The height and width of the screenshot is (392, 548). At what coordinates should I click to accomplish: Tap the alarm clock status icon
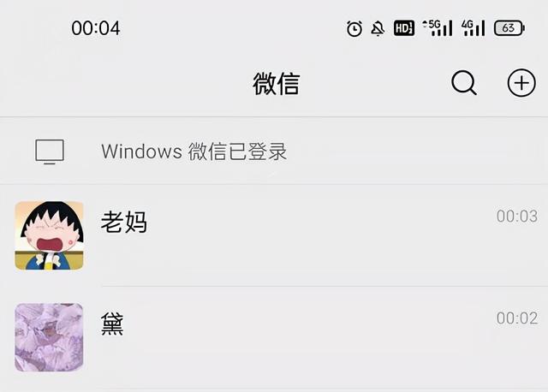click(x=354, y=28)
